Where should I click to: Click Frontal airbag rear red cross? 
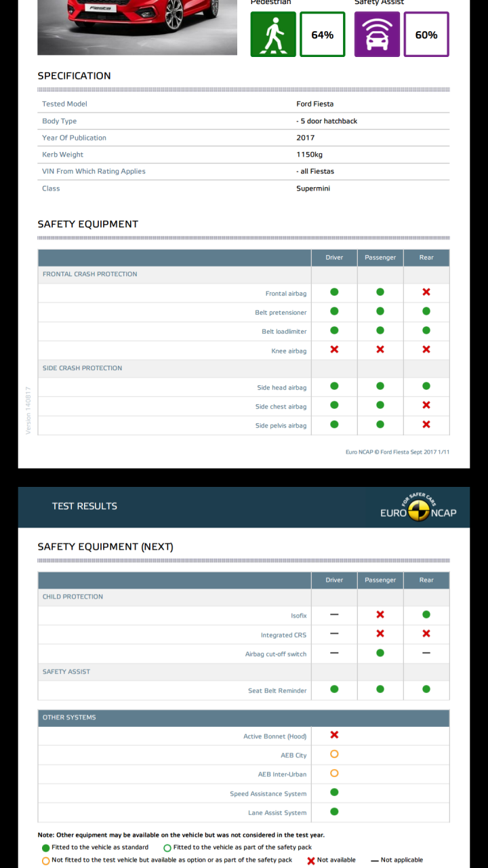pos(426,292)
